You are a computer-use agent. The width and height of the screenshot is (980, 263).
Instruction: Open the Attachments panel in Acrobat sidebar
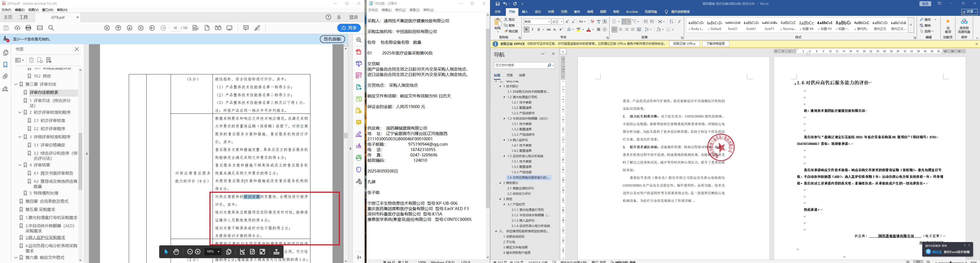click(5, 76)
